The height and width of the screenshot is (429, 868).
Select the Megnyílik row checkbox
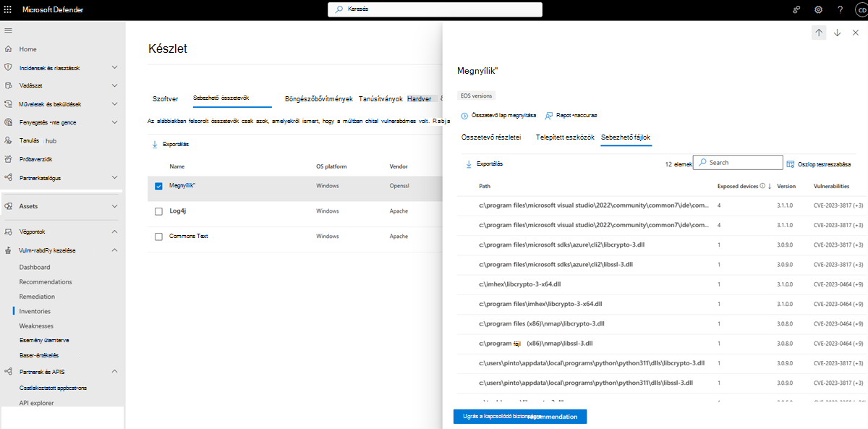point(158,186)
